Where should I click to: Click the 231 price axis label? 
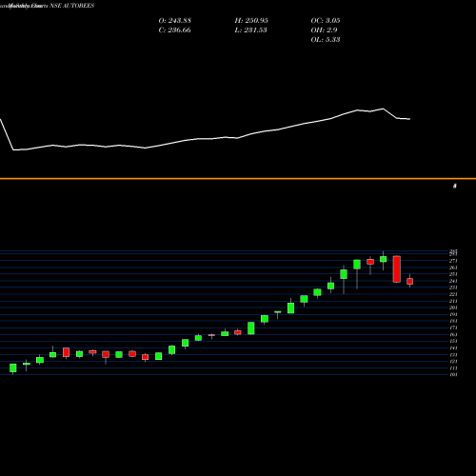(x=453, y=288)
